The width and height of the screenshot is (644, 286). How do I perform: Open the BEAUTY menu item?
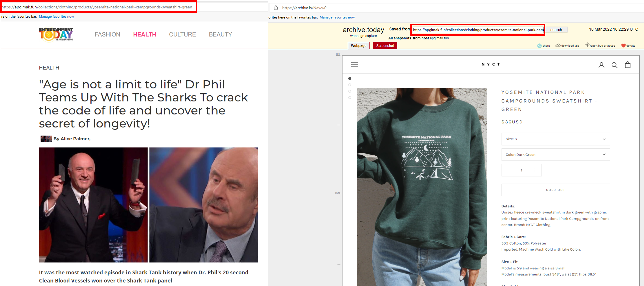(x=220, y=35)
